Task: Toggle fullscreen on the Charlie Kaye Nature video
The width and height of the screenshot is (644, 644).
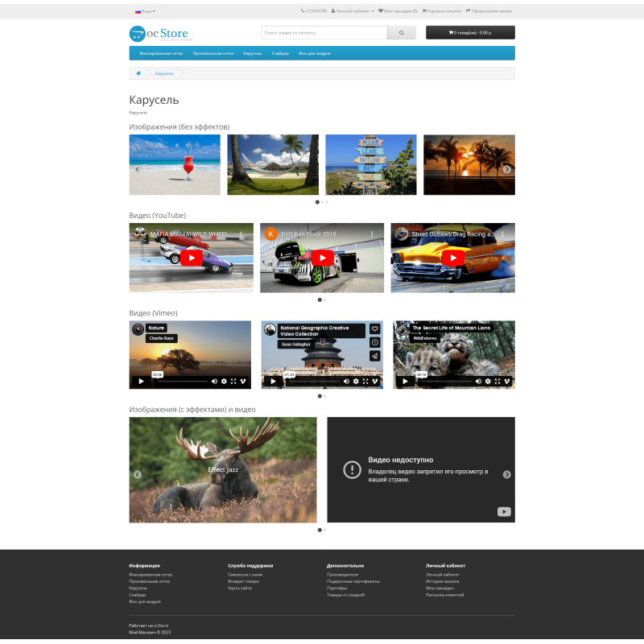Action: [x=233, y=382]
